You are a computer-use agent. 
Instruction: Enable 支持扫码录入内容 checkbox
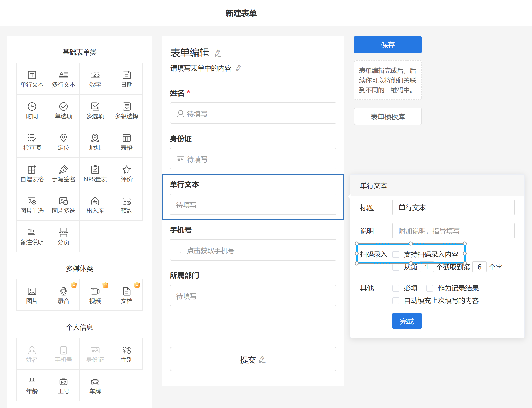[x=396, y=254]
